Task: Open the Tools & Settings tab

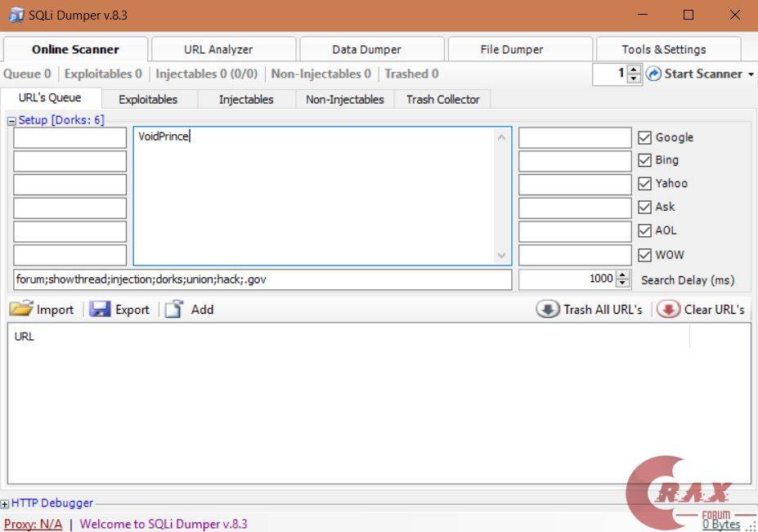Action: tap(663, 49)
